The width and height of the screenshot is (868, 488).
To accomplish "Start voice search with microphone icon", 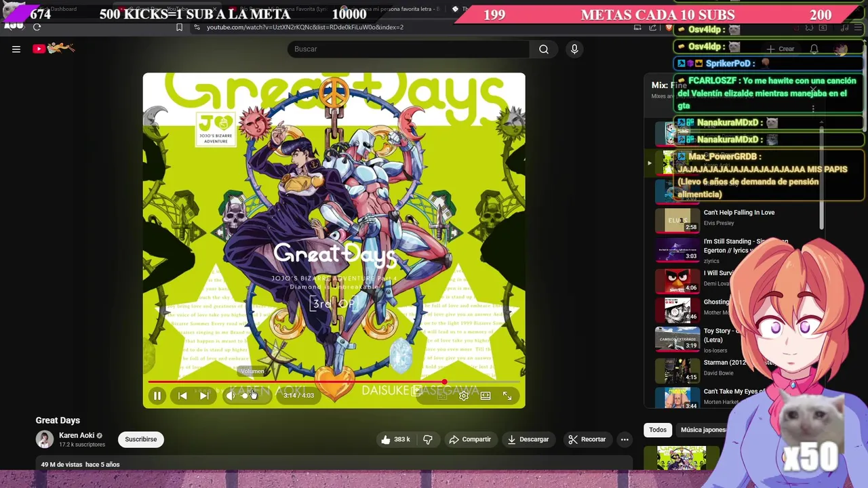I will (x=574, y=49).
